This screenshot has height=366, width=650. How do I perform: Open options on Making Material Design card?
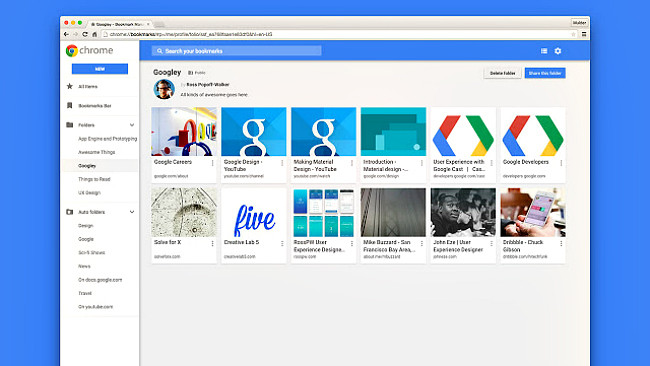pos(352,163)
